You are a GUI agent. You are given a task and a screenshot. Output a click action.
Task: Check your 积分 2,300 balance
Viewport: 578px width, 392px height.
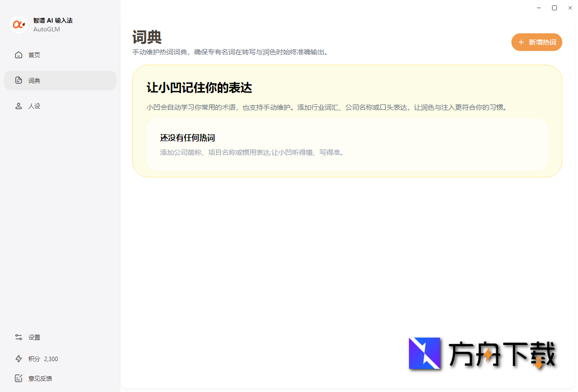tap(39, 359)
